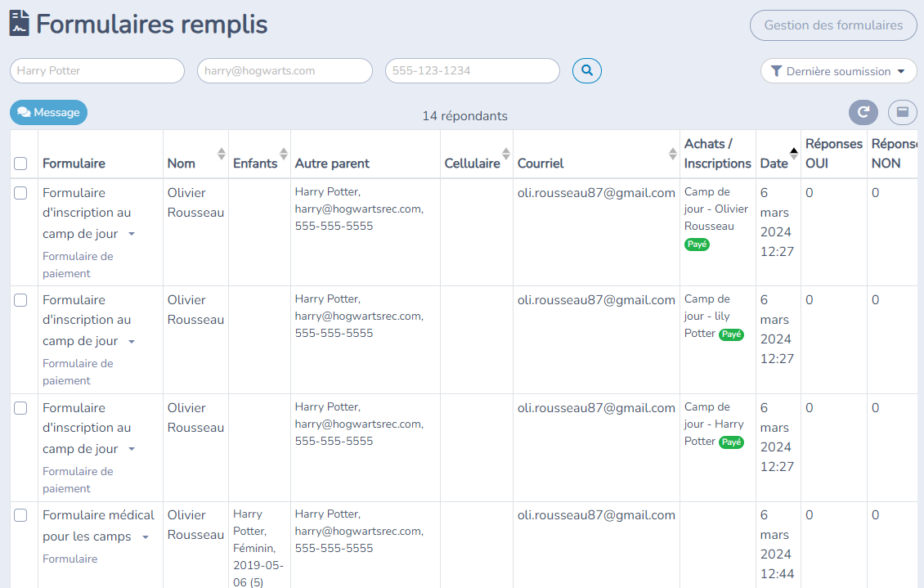The image size is (924, 588).
Task: Sort by the Enfants column arrows
Action: pyautogui.click(x=284, y=154)
